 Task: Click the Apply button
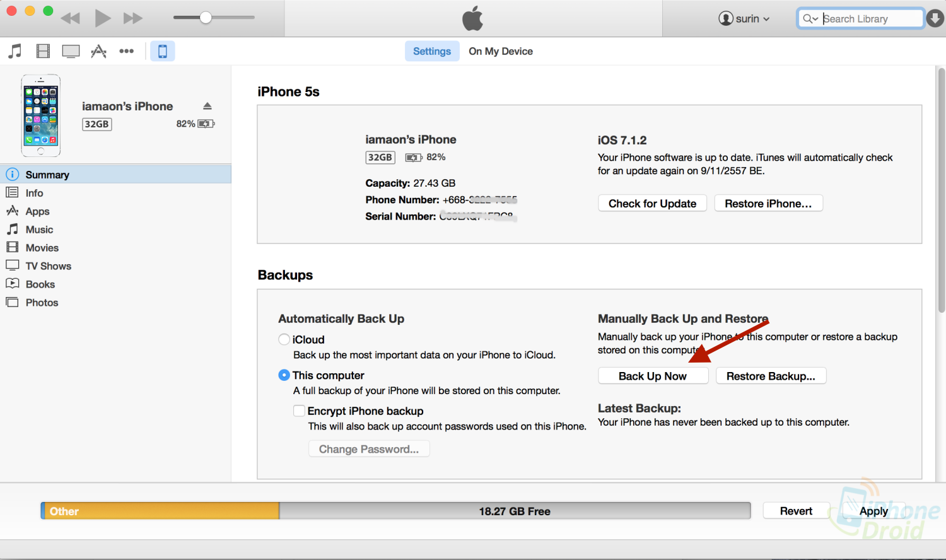[874, 511]
